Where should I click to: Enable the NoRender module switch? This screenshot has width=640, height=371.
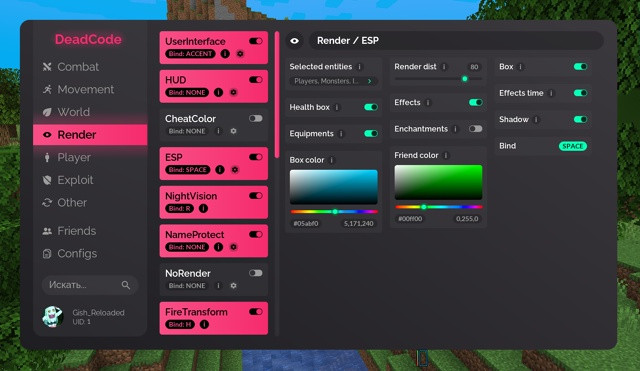tap(256, 273)
